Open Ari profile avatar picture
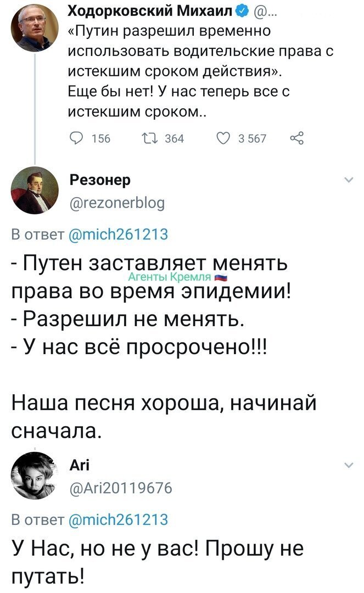The image size is (364, 593). 35,475
